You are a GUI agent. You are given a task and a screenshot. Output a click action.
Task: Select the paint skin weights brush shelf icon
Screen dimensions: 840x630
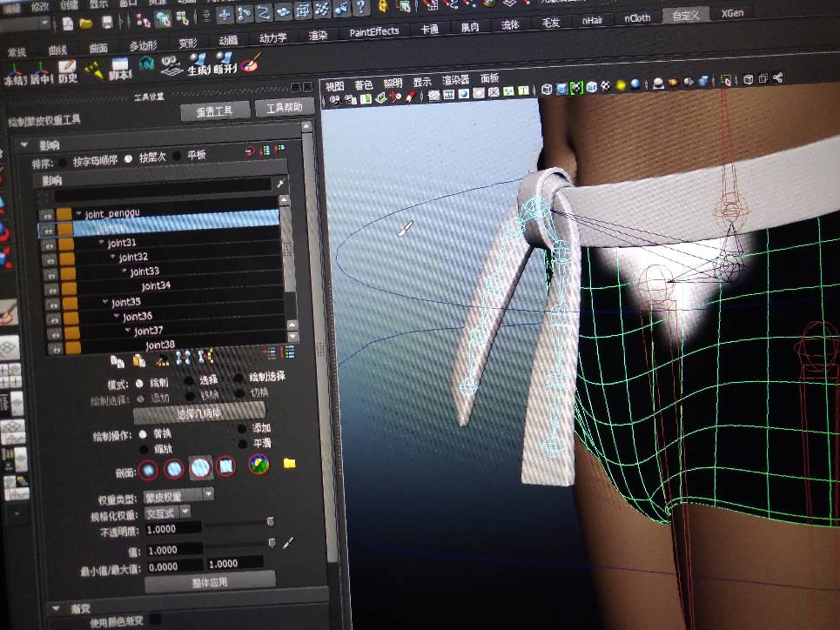tap(250, 62)
